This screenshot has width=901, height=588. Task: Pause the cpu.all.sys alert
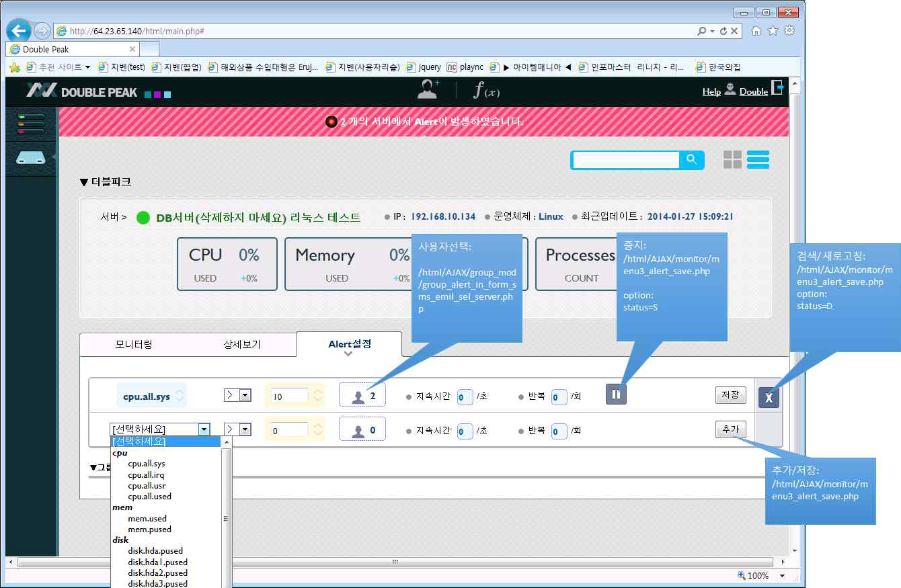[x=616, y=394]
